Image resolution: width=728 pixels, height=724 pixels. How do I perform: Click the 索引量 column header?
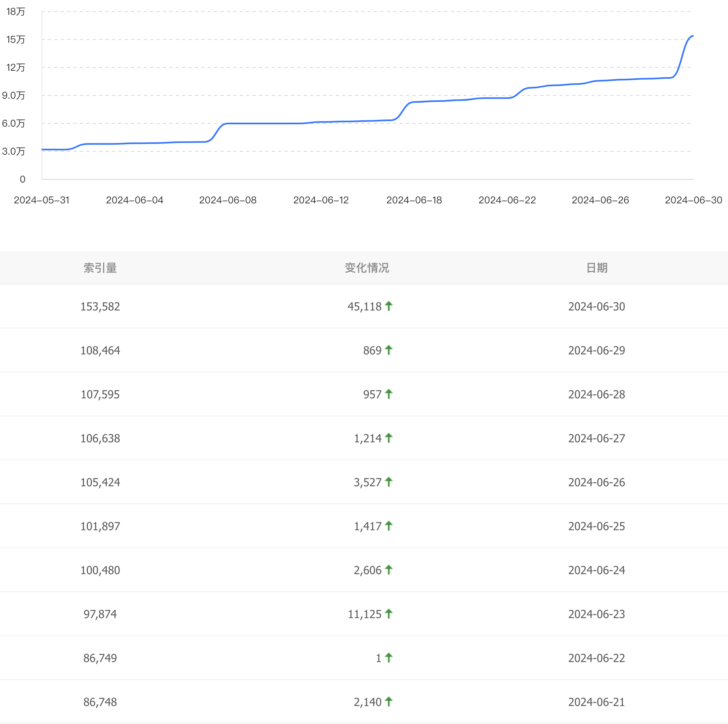pos(100,268)
